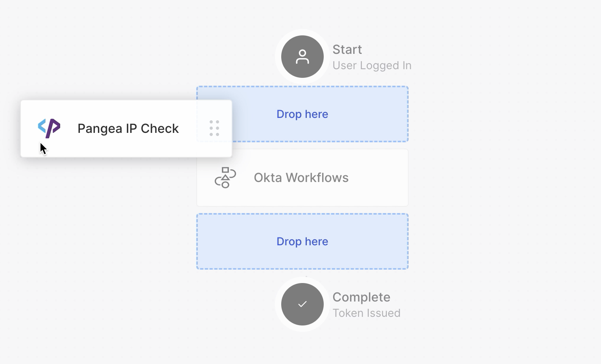Click the checkmark icon on the Complete node
This screenshot has height=364, width=601.
coord(302,303)
